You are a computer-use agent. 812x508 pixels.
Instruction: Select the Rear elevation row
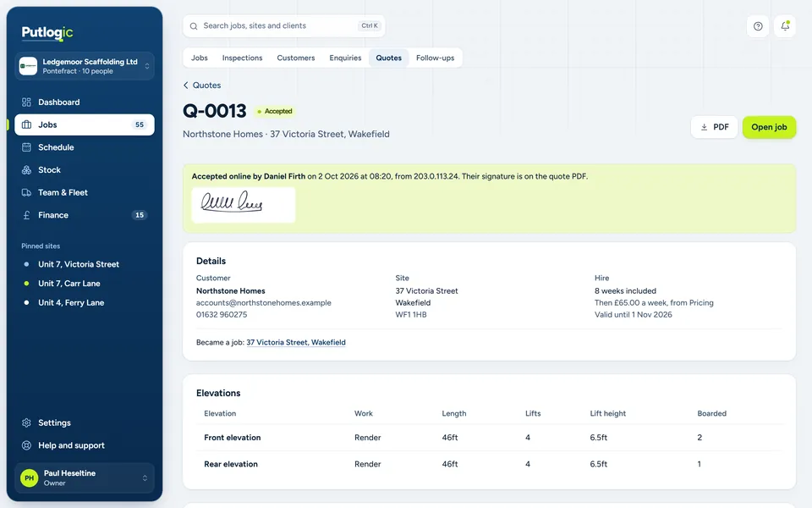point(490,464)
